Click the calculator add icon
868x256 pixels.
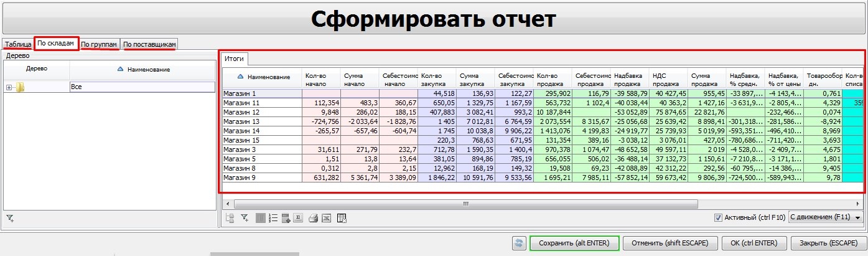tap(286, 218)
